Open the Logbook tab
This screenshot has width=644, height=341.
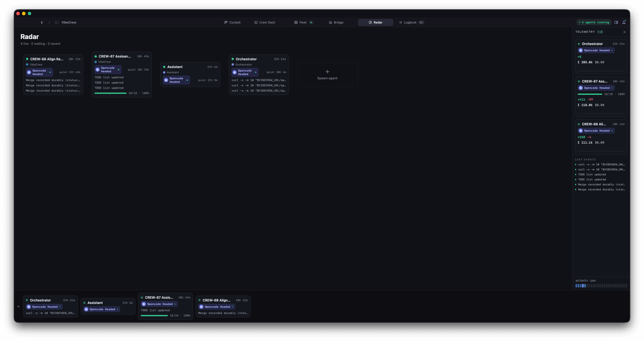click(x=411, y=23)
